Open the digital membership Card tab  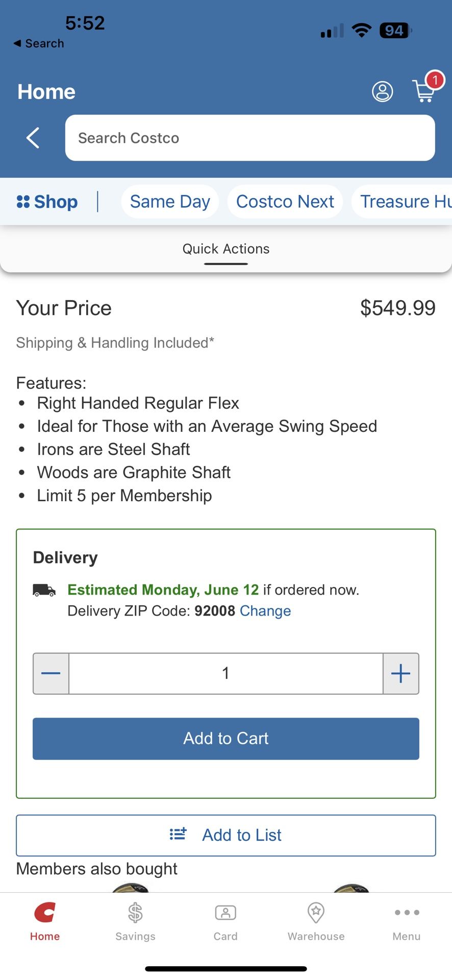click(225, 921)
